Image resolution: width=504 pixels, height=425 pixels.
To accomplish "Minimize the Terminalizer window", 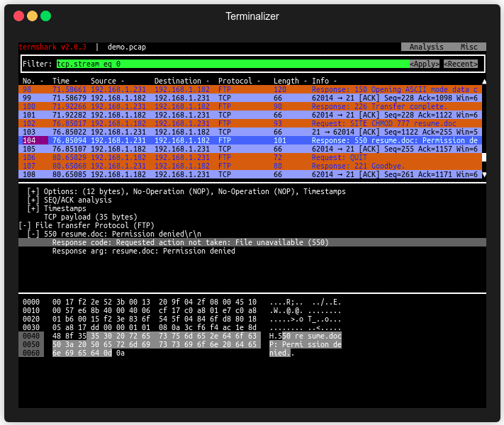I will [x=32, y=16].
